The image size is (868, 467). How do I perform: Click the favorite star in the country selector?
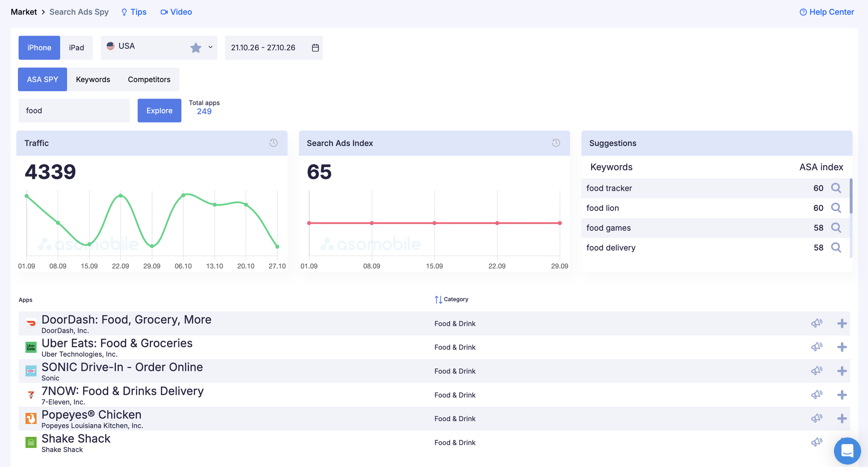pos(196,48)
